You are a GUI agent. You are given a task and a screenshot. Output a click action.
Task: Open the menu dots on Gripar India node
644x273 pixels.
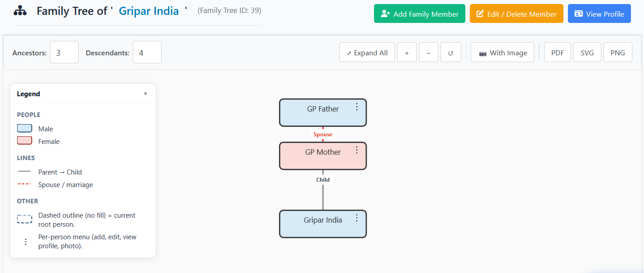(357, 218)
